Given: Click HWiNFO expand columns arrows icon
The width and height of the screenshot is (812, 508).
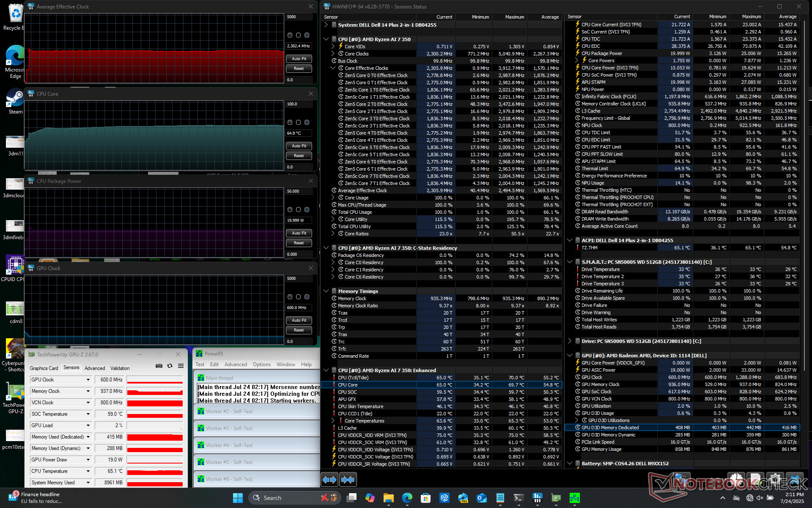Looking at the screenshot, I should pos(329,480).
